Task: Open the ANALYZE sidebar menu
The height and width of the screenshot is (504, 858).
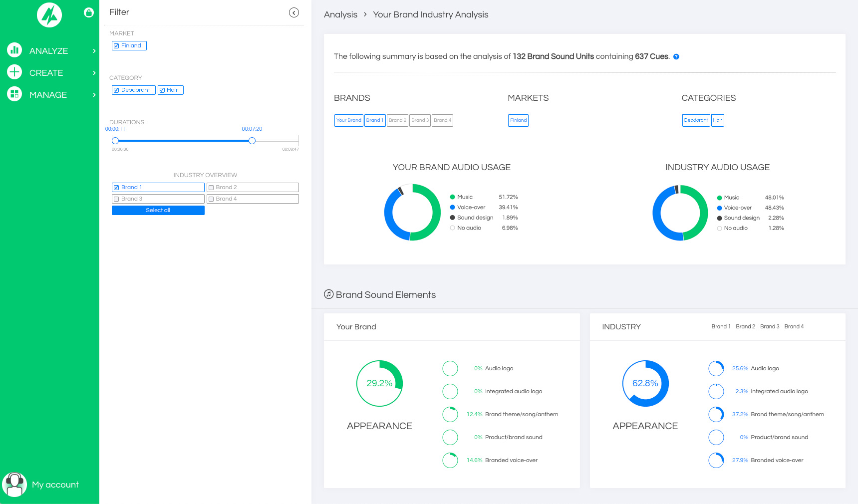Action: (x=49, y=51)
